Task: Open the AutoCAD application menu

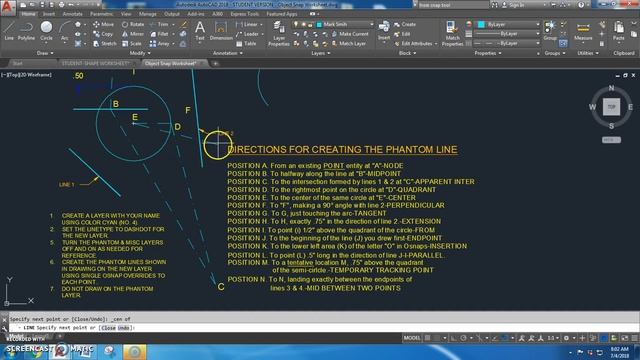Action: coord(8,7)
